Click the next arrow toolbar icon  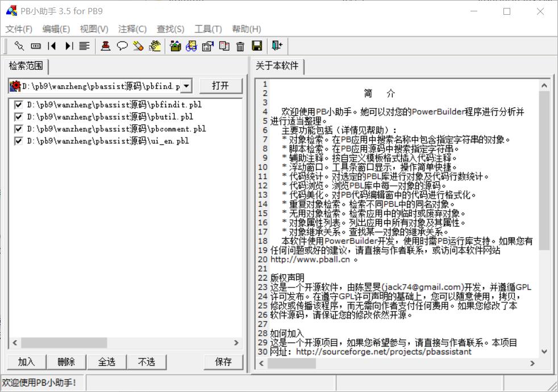(x=69, y=46)
